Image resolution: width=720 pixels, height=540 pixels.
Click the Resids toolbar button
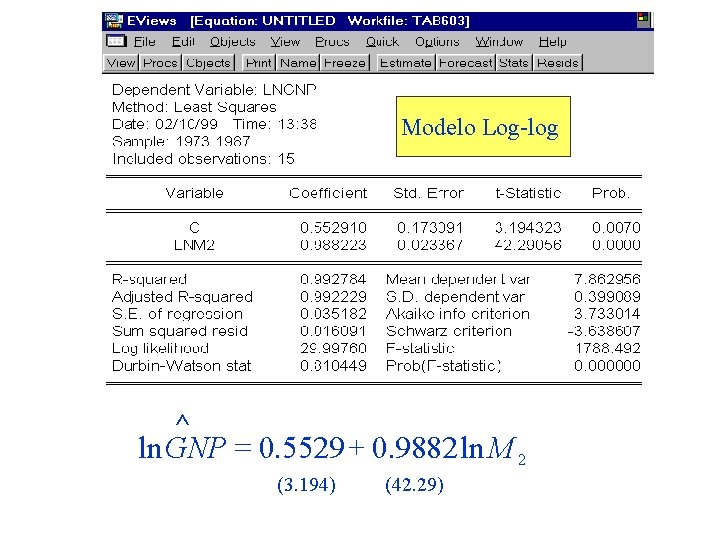557,63
